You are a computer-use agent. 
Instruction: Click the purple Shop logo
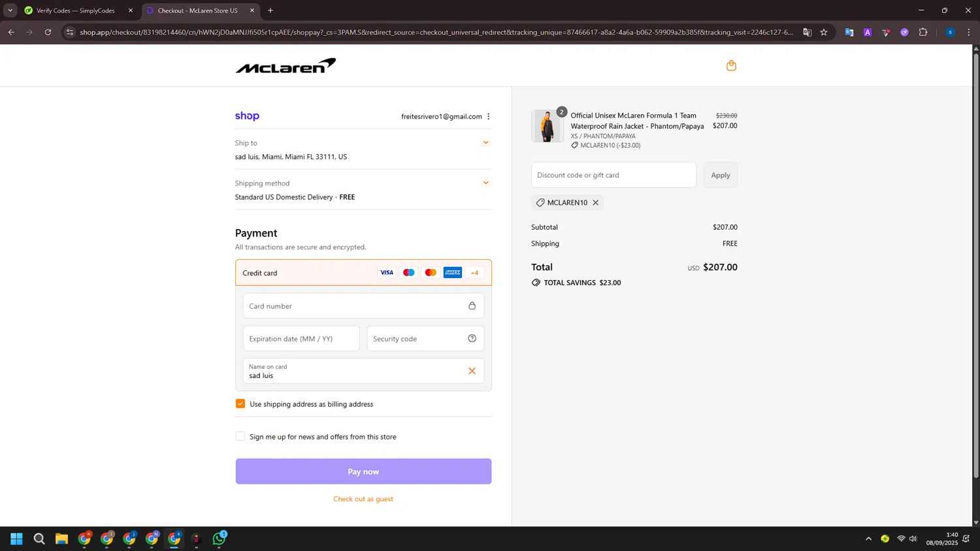pyautogui.click(x=247, y=116)
